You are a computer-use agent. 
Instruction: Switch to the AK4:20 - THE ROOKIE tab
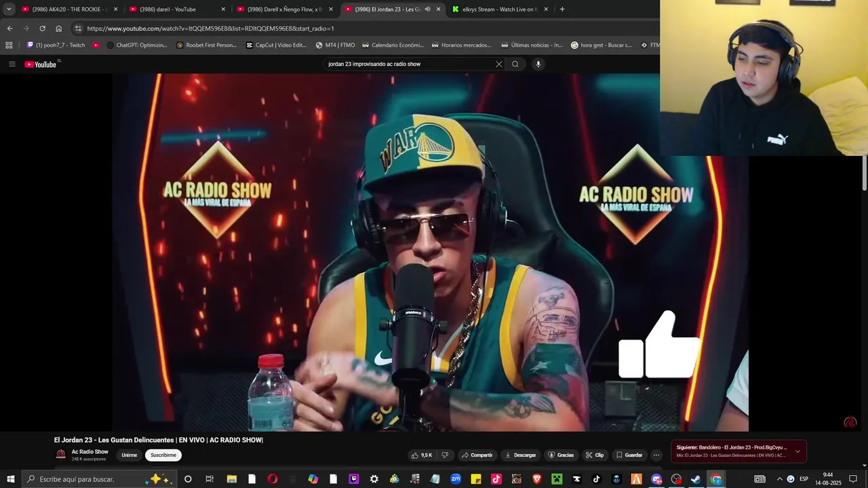(68, 9)
